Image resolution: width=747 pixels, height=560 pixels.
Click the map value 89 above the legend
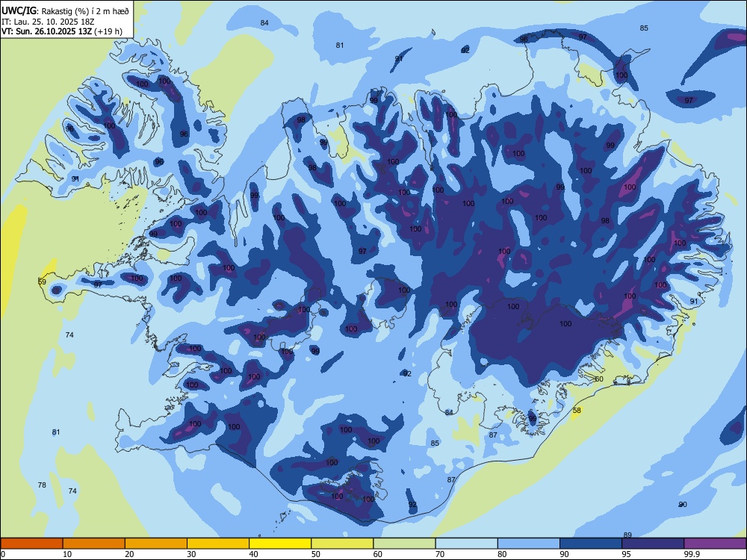click(627, 535)
